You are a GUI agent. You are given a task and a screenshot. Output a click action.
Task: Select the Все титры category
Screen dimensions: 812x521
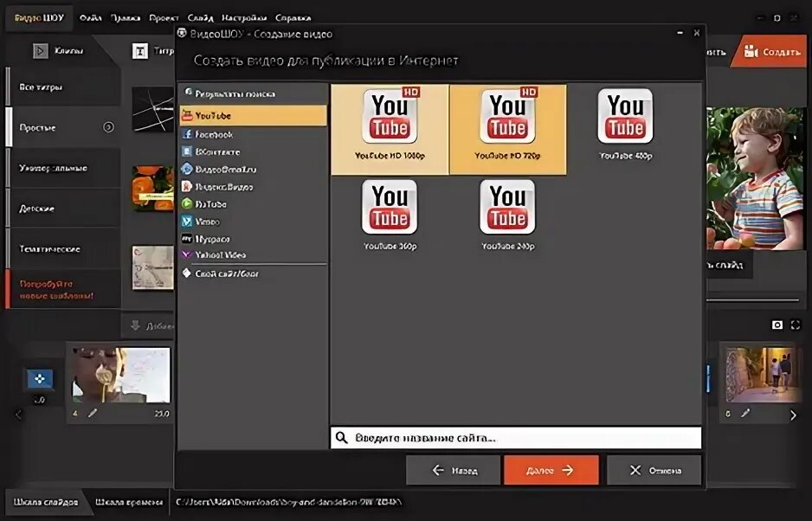(63, 87)
